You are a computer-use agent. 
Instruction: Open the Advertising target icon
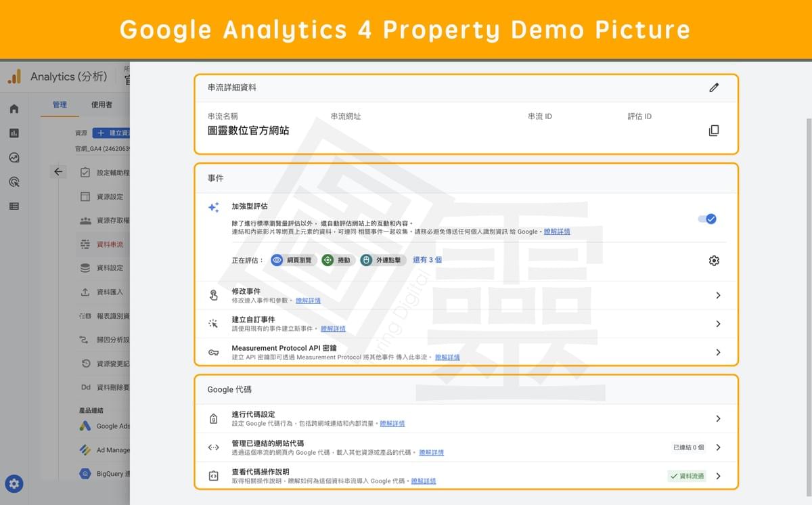click(14, 182)
